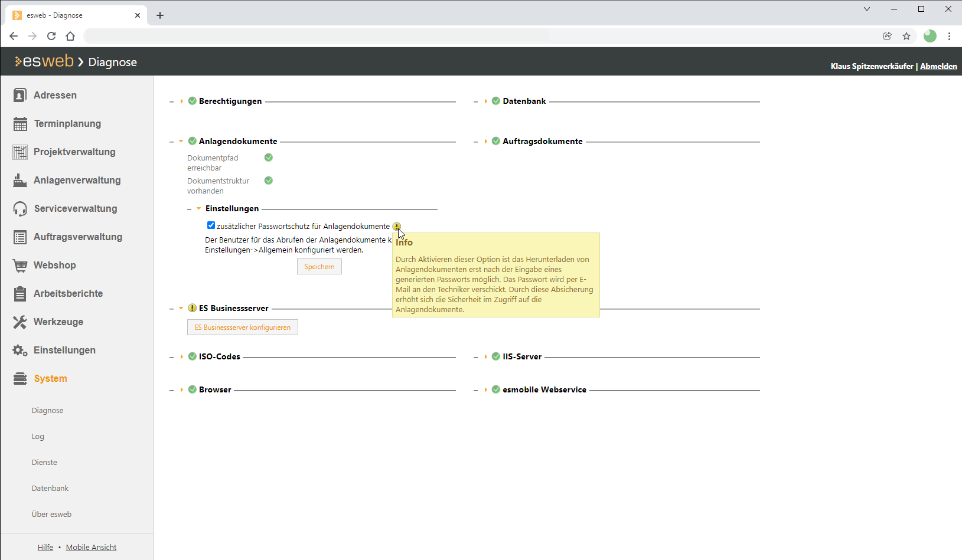The width and height of the screenshot is (962, 560).
Task: Click the Einstellungen gears icon in sidebar
Action: click(x=20, y=351)
